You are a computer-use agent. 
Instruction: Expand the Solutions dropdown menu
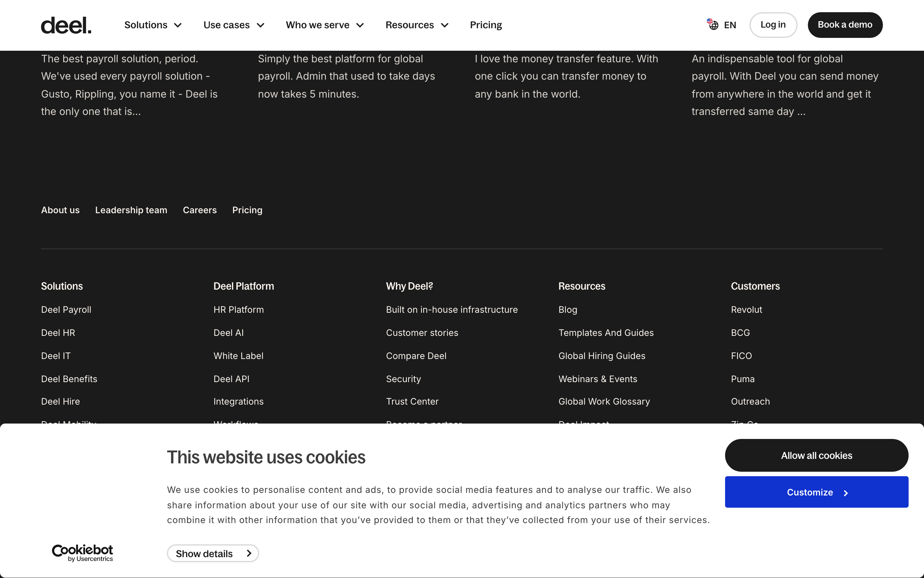[153, 25]
